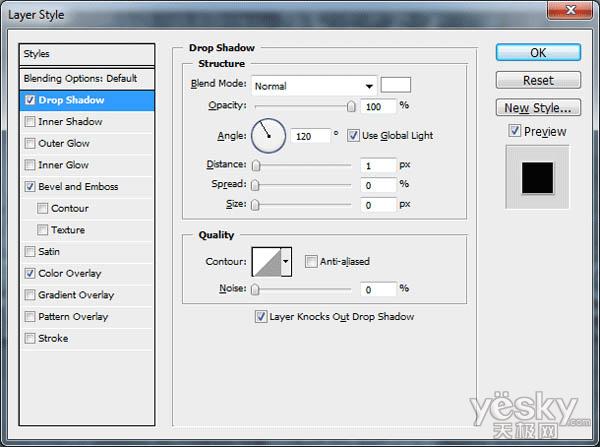Enable Anti-aliased checkbox
Image resolution: width=600 pixels, height=447 pixels.
coord(311,262)
